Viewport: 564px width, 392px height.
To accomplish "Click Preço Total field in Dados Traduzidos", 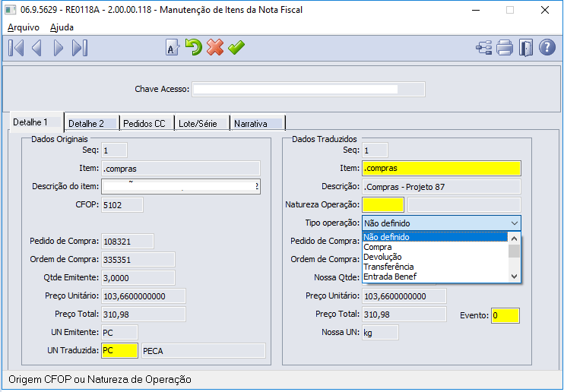I will 404,315.
